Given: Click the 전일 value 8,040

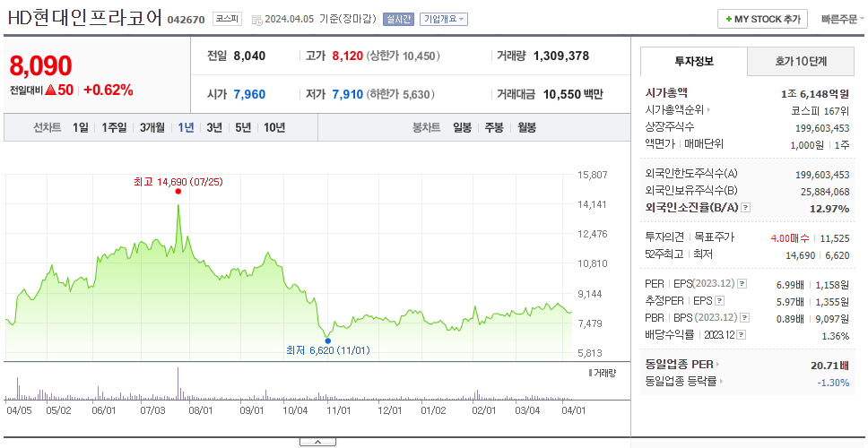Looking at the screenshot, I should pyautogui.click(x=249, y=56).
